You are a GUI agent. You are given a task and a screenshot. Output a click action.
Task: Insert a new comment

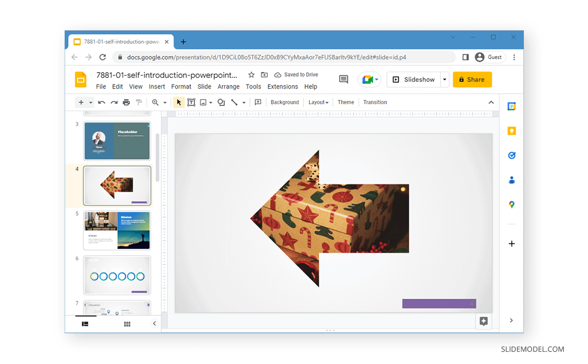point(258,102)
